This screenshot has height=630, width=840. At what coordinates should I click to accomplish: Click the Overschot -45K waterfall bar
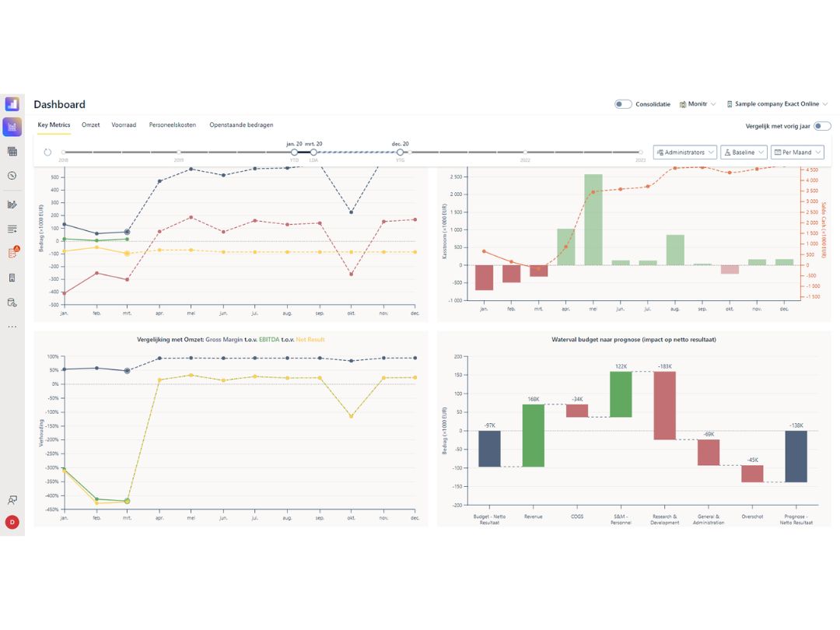(x=752, y=474)
